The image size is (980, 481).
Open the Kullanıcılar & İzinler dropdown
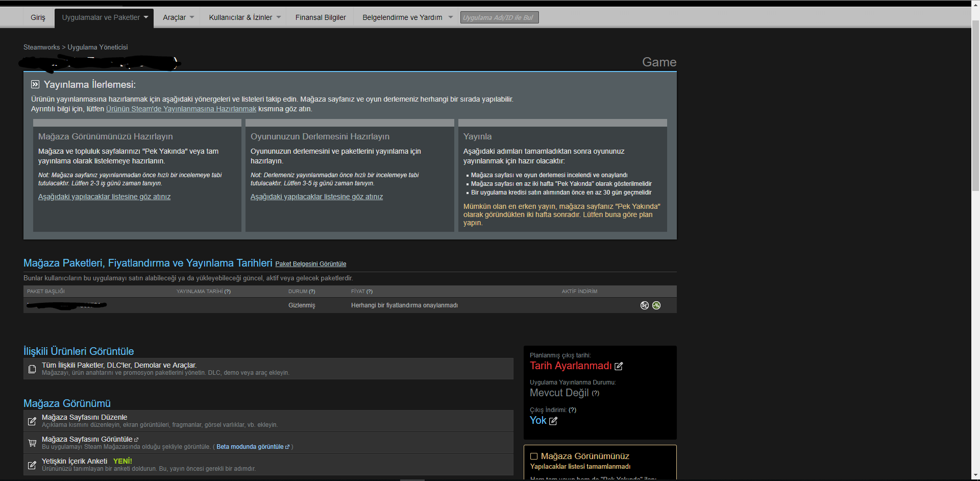pyautogui.click(x=244, y=17)
